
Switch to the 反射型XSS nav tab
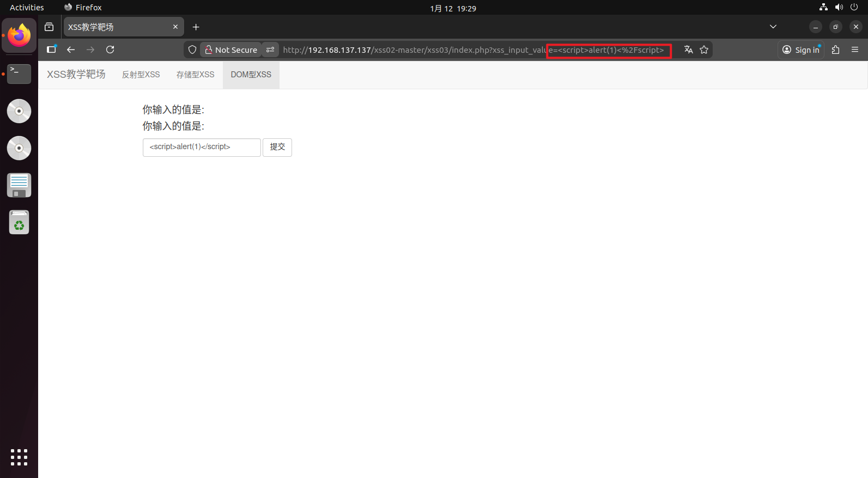coord(141,75)
